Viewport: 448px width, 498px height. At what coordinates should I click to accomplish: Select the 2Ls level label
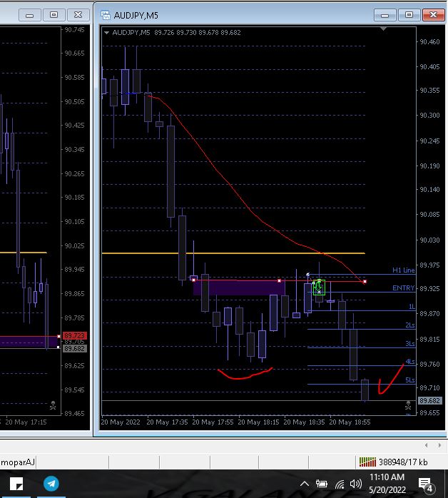[410, 325]
